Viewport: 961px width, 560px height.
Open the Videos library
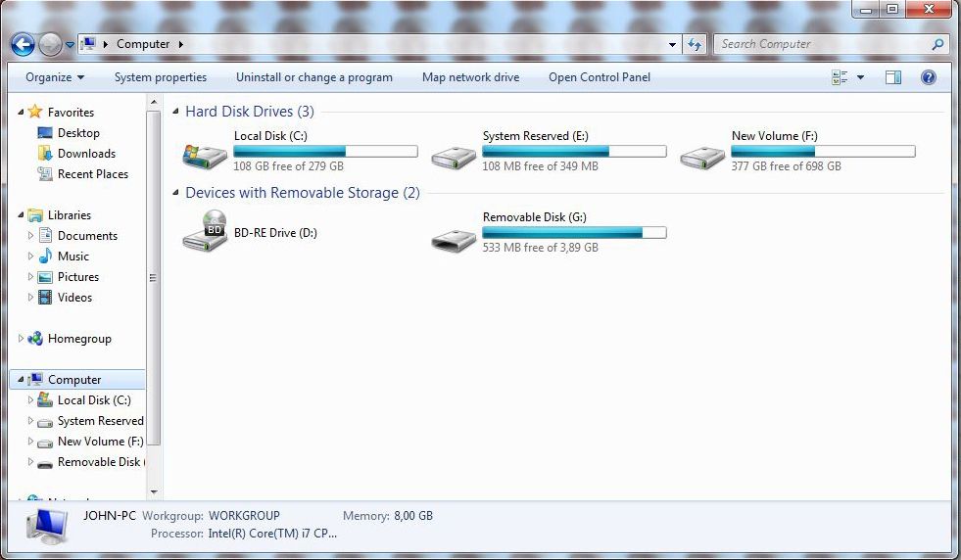click(74, 298)
